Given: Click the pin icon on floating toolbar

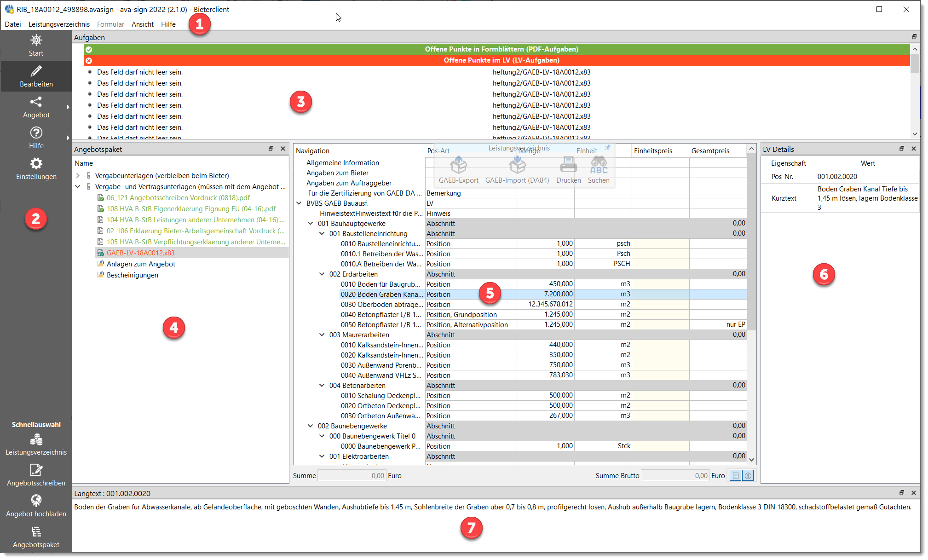Looking at the screenshot, I should point(607,148).
